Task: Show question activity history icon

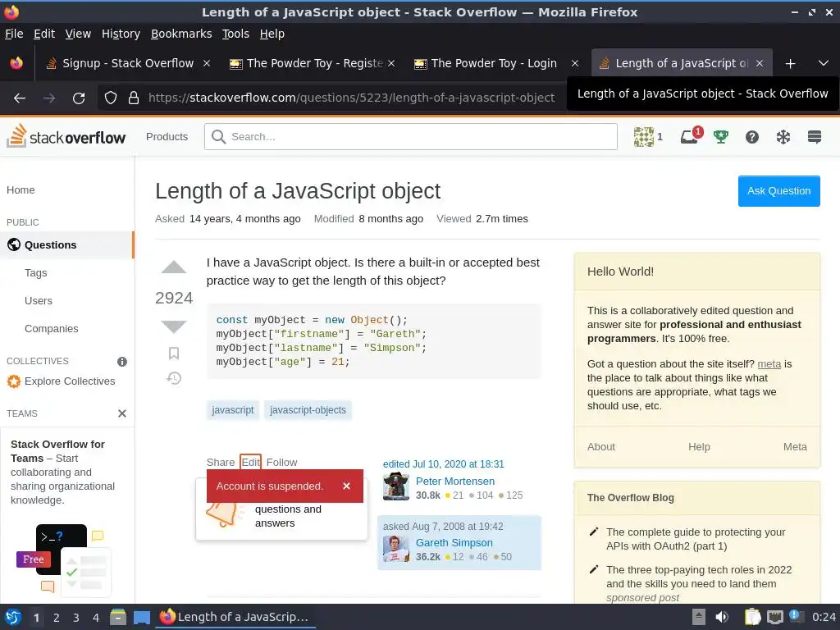Action: click(x=174, y=378)
